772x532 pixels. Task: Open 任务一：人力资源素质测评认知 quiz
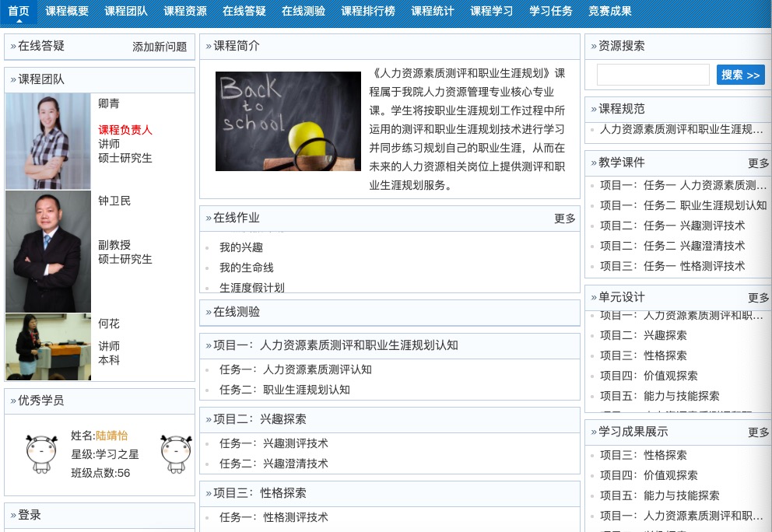coord(295,369)
